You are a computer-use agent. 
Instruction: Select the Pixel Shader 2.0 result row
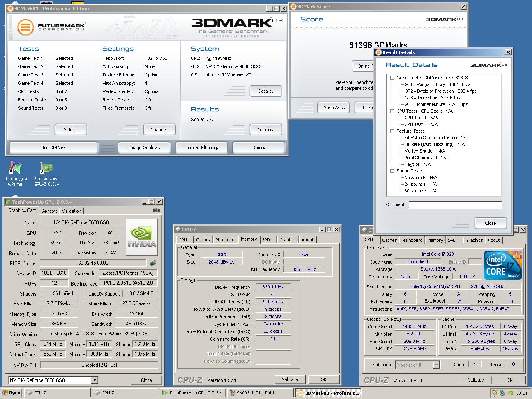(426, 158)
